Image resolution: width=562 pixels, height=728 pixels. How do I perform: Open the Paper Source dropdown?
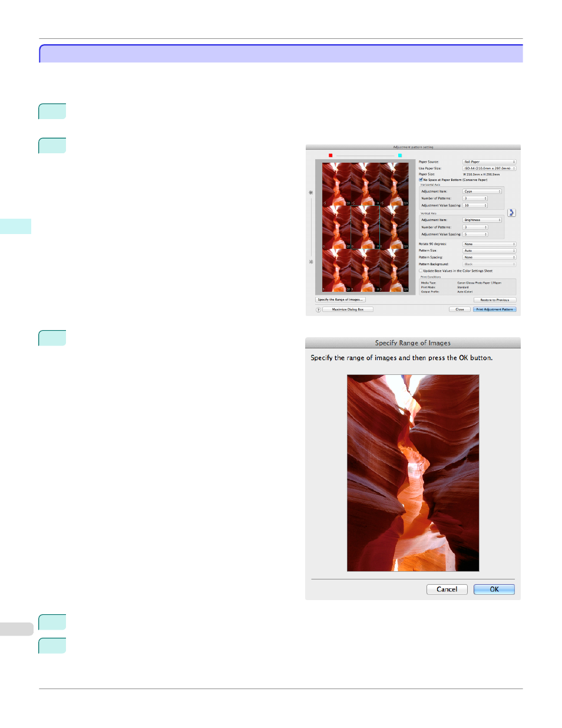click(x=489, y=162)
